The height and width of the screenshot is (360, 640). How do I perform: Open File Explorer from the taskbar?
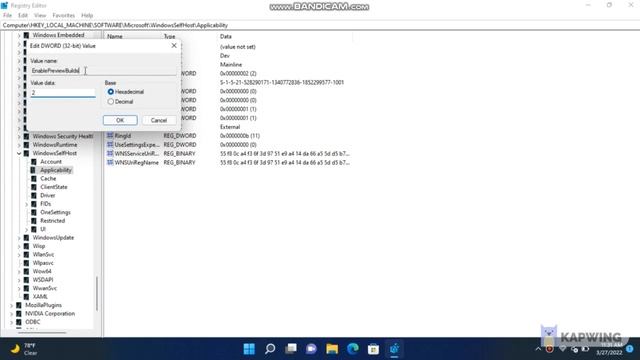(332, 349)
